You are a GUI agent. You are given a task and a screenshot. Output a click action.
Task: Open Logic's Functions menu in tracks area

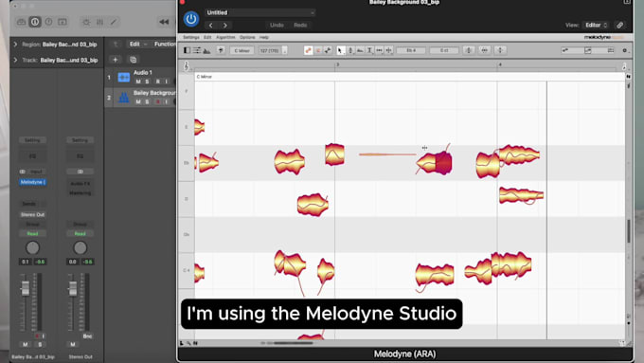[165, 44]
